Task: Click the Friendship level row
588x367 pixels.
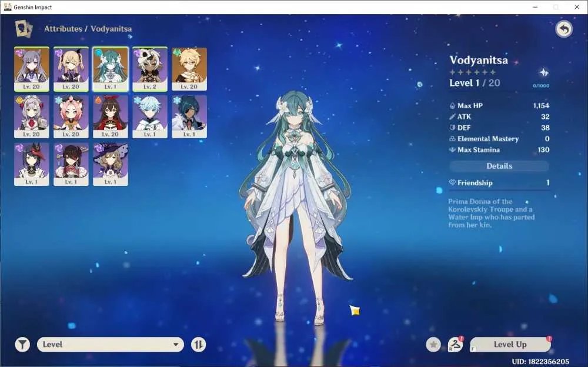Action: (x=499, y=183)
